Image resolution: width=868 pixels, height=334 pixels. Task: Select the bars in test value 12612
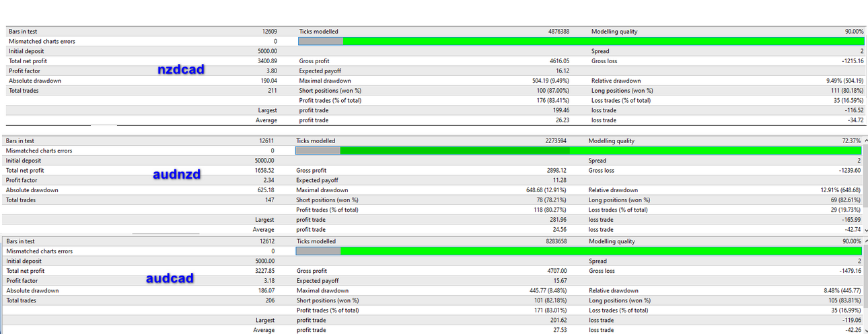(x=266, y=241)
